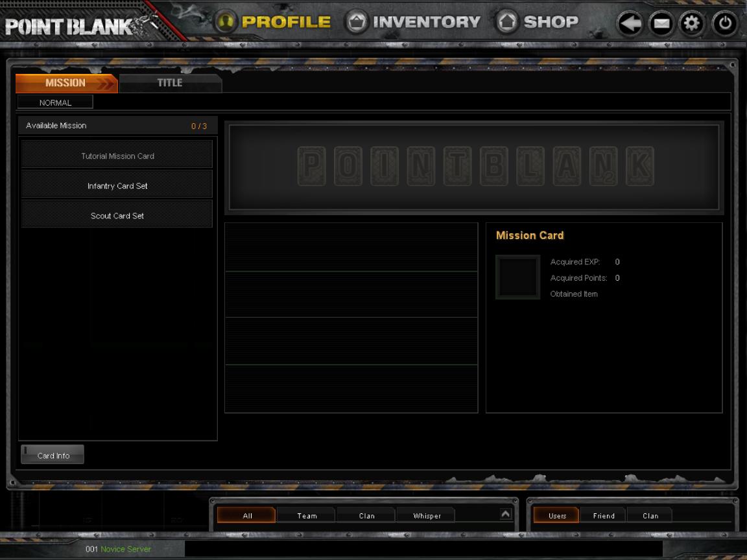Image resolution: width=747 pixels, height=560 pixels.
Task: Go back with the arrow icon
Action: 630,23
